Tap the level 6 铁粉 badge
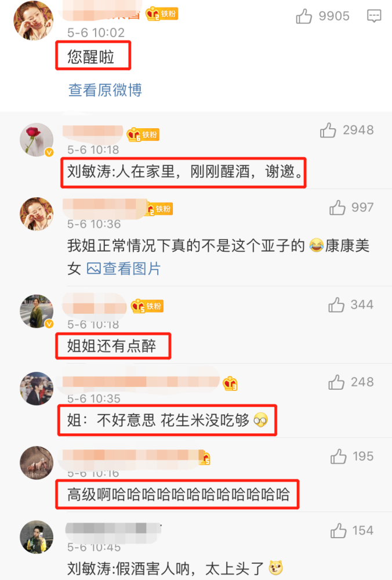392x580 pixels. pyautogui.click(x=143, y=135)
